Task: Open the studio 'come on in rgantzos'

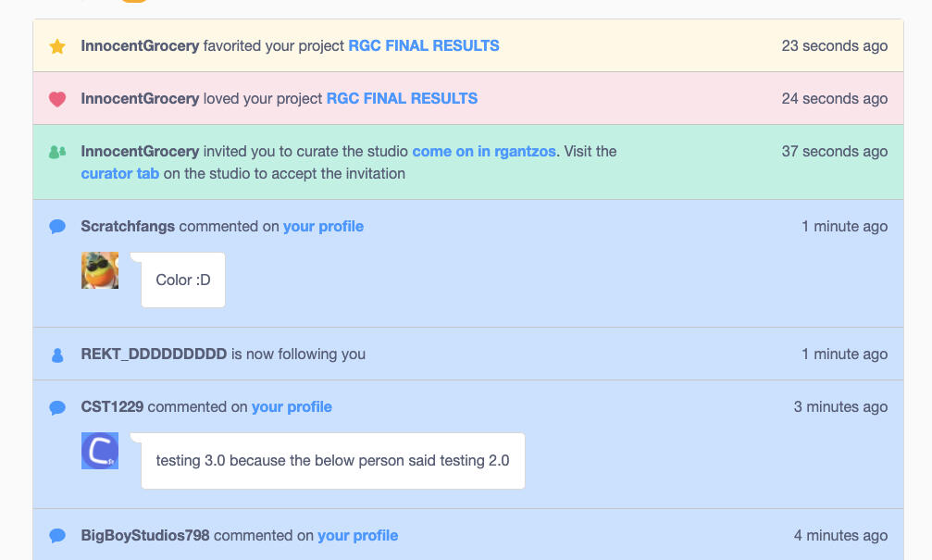Action: [x=484, y=151]
